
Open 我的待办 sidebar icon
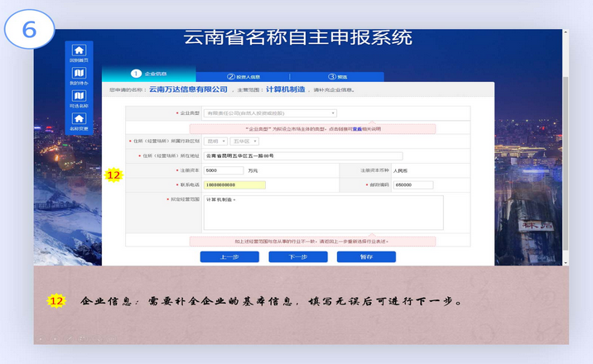coord(79,74)
